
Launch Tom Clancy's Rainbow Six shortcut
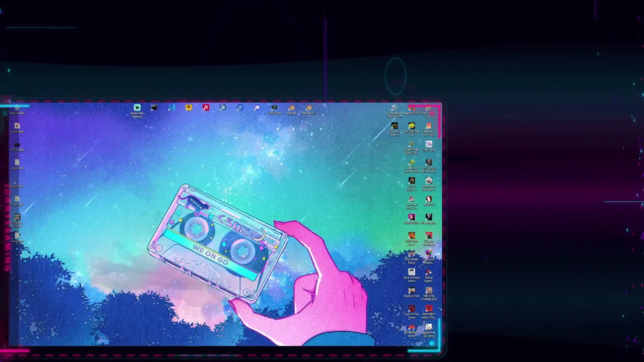[x=429, y=166]
